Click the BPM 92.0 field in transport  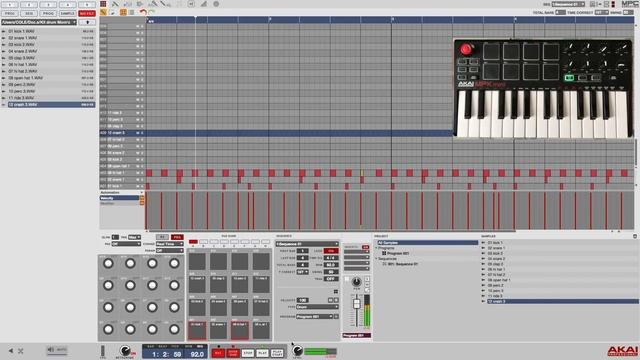pos(197,354)
